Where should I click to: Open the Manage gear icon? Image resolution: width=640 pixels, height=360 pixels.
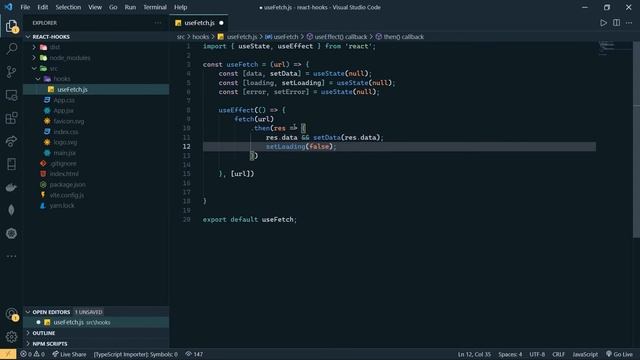[x=11, y=337]
